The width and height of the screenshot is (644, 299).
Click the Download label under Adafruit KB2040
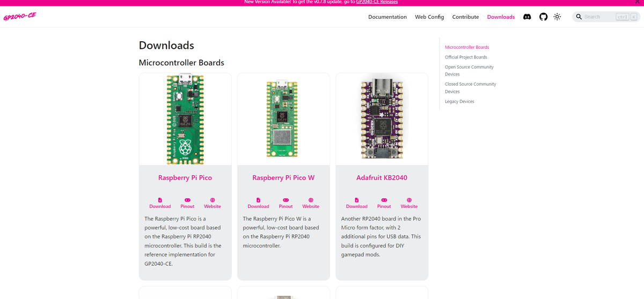pyautogui.click(x=356, y=206)
